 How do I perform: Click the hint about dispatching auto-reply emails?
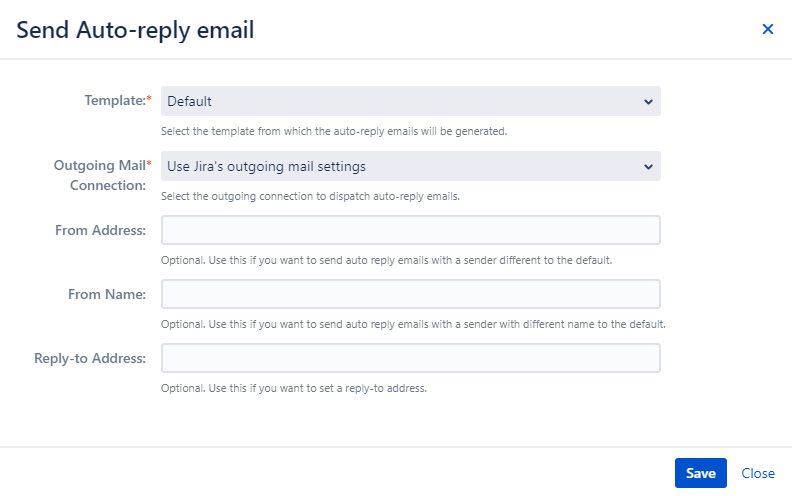point(310,196)
